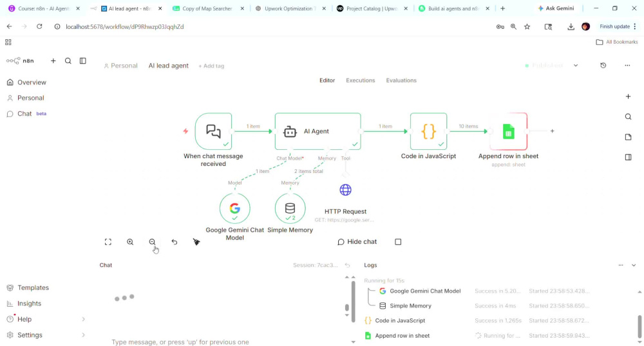Zoom in on the canvas
The height and width of the screenshot is (346, 644).
pos(130,242)
